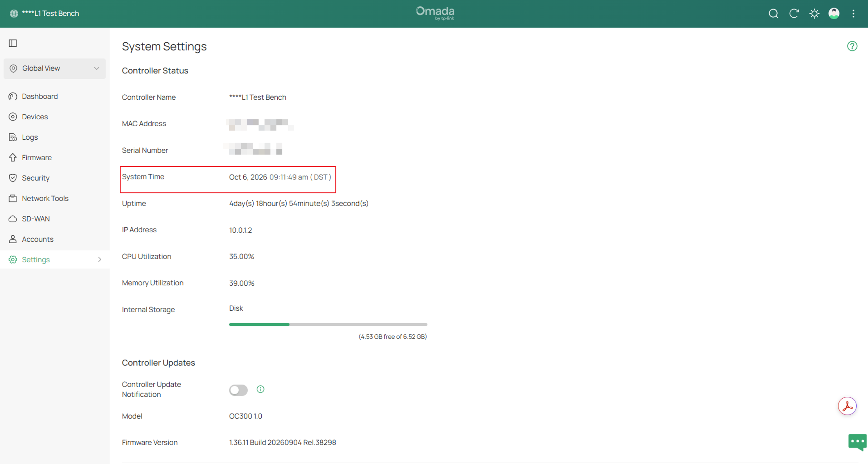Click the Dashboard gauge icon

coord(13,96)
